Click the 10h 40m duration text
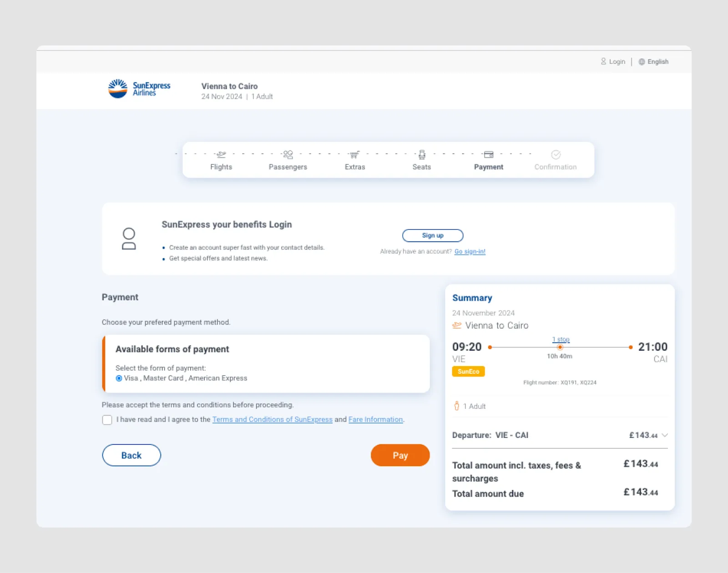 560,356
